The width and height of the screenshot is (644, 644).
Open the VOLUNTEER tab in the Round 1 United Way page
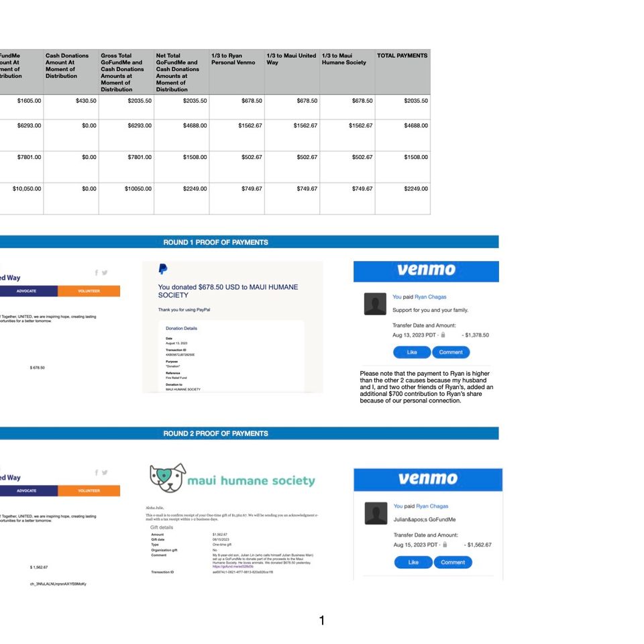pos(89,290)
